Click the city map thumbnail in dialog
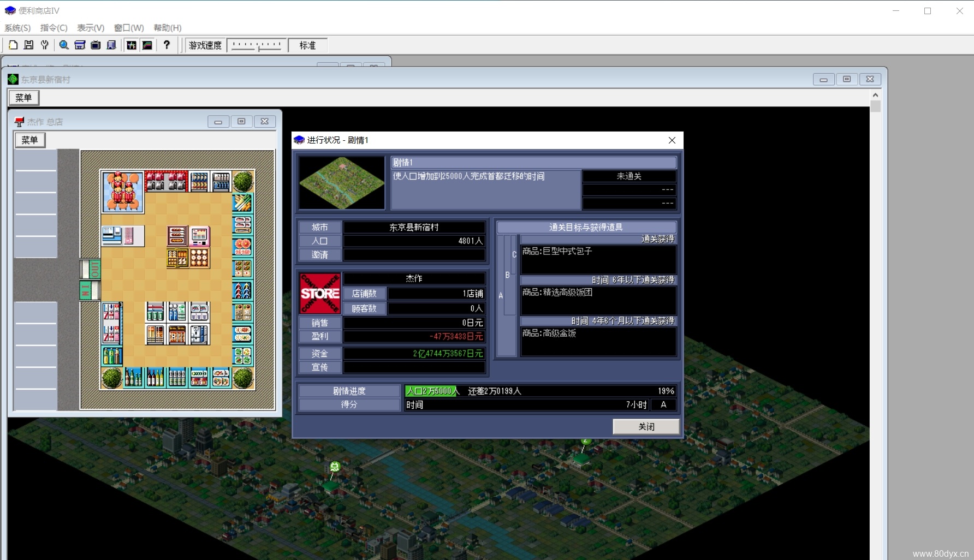The image size is (974, 560). 342,183
